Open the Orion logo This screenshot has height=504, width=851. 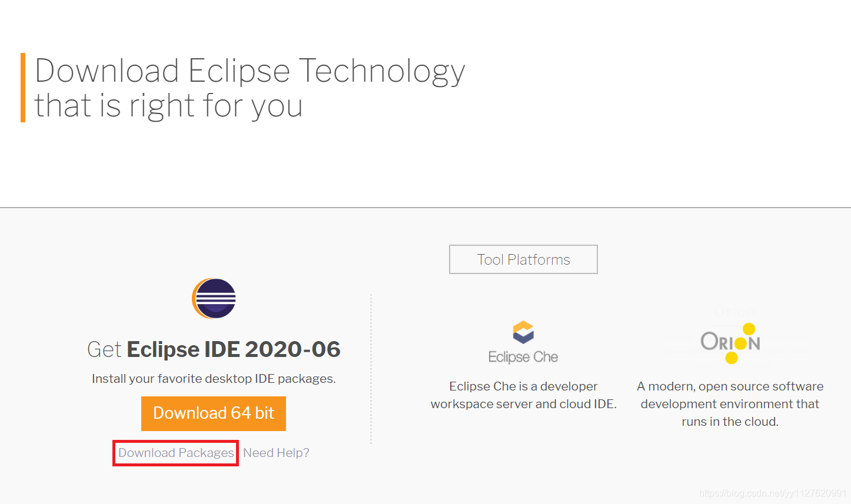coord(730,343)
